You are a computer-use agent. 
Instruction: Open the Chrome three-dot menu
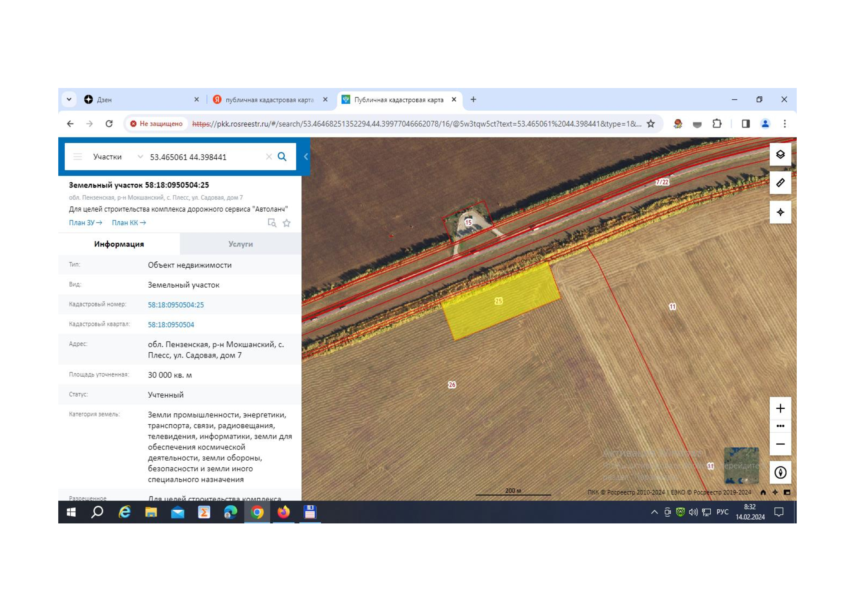coord(785,124)
